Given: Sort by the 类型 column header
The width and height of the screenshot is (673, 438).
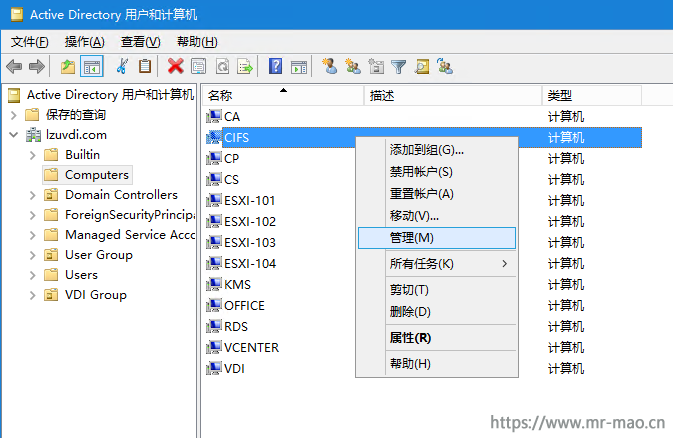Looking at the screenshot, I should (592, 95).
